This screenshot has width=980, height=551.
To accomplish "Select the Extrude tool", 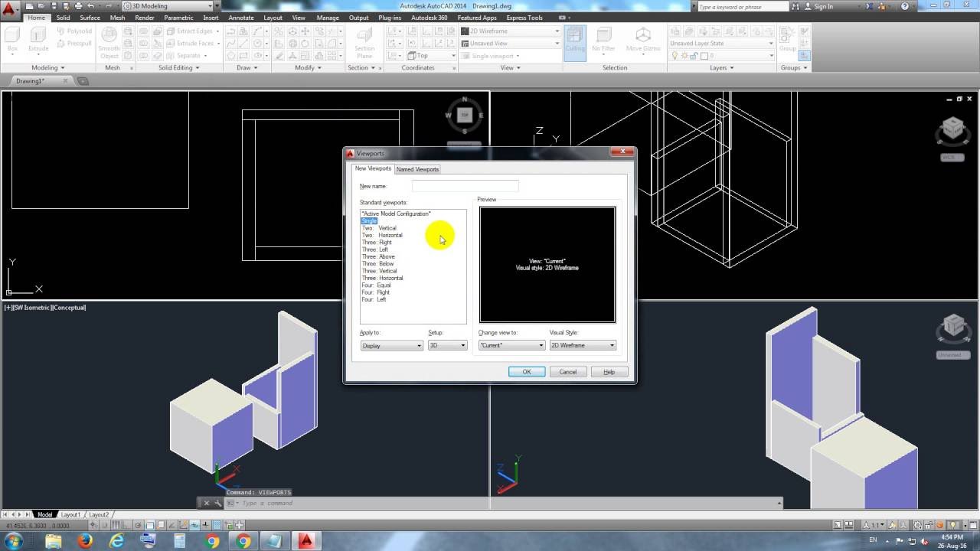I will pyautogui.click(x=38, y=39).
